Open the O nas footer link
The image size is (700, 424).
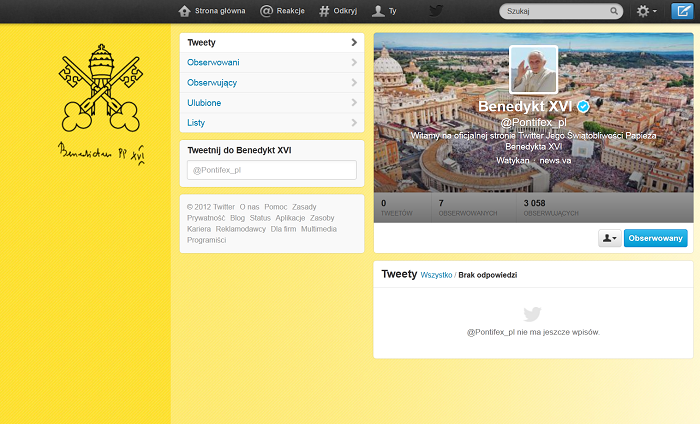coord(249,207)
